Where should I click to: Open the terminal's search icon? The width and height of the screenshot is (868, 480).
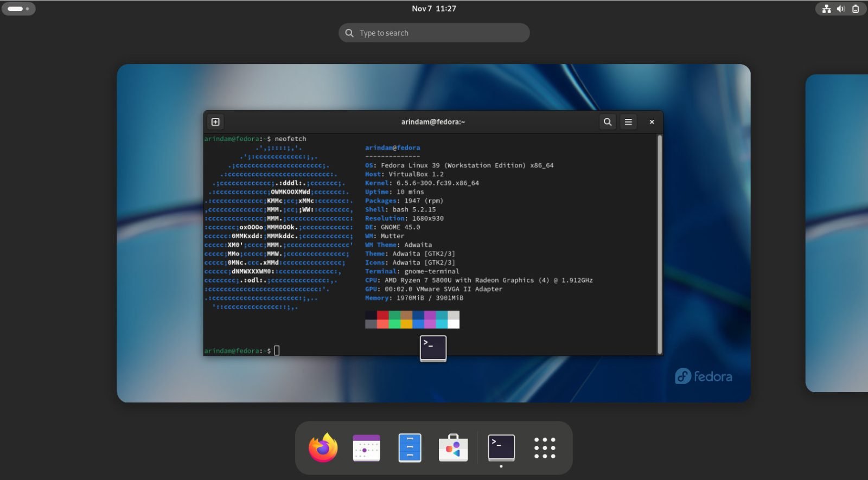coord(608,122)
